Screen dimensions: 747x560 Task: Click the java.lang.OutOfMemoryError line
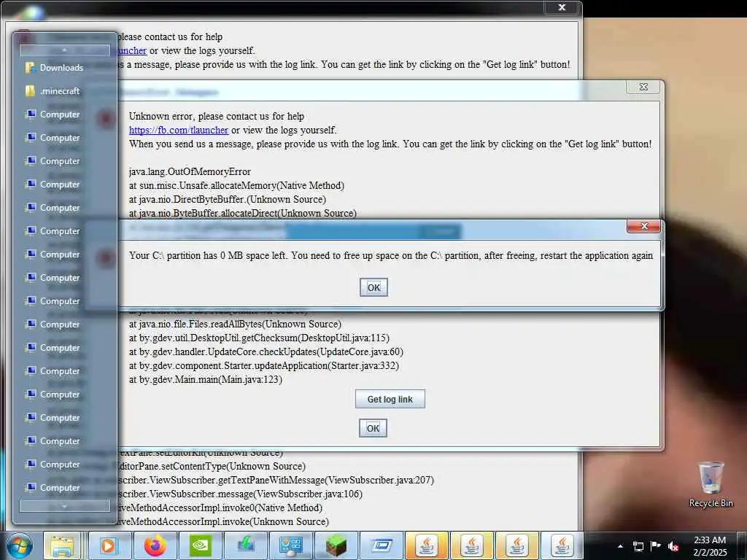190,171
